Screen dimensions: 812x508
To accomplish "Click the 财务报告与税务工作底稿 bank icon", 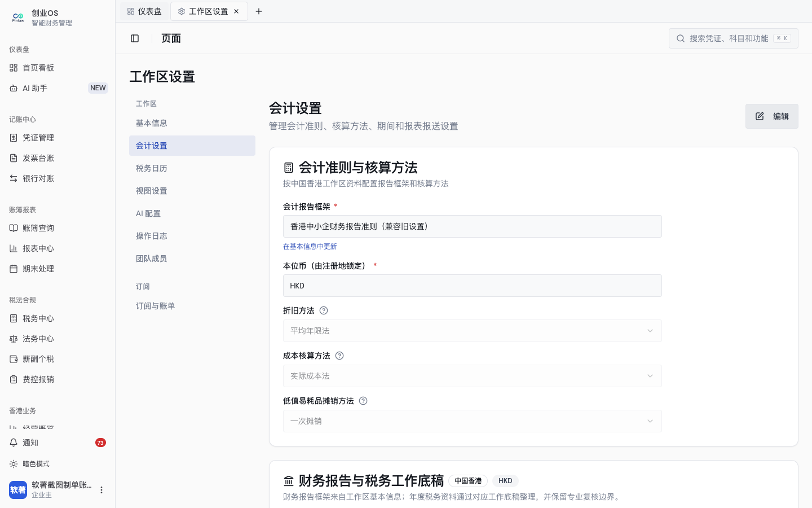I will coord(289,481).
